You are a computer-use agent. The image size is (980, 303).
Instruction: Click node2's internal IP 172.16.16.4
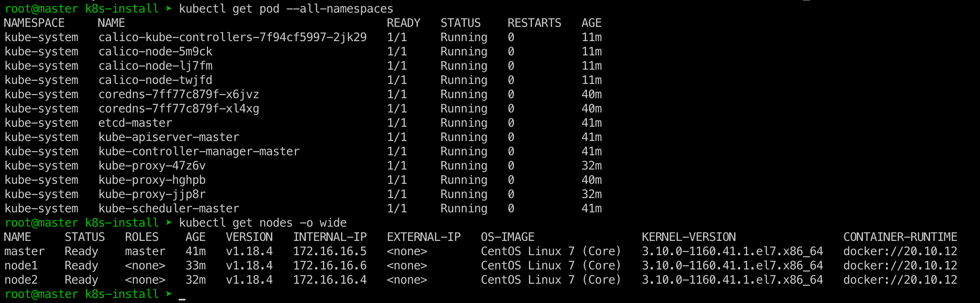[x=330, y=280]
